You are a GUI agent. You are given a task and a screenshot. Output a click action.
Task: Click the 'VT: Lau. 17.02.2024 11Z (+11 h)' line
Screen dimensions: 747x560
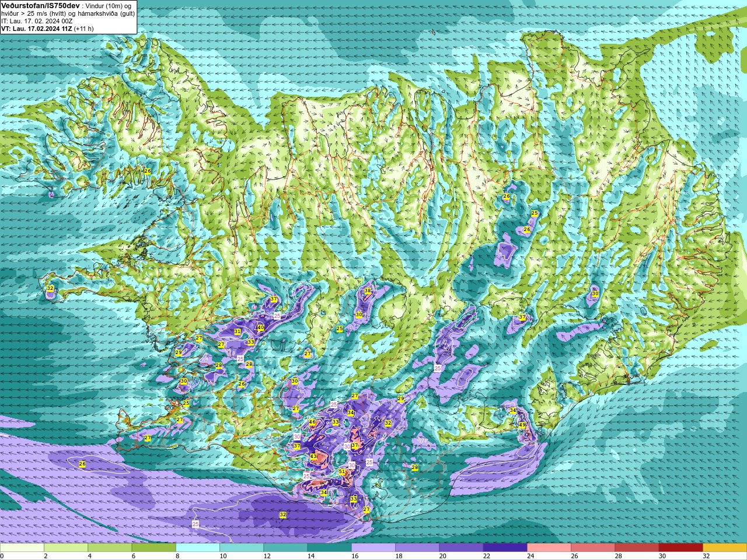[x=47, y=28]
